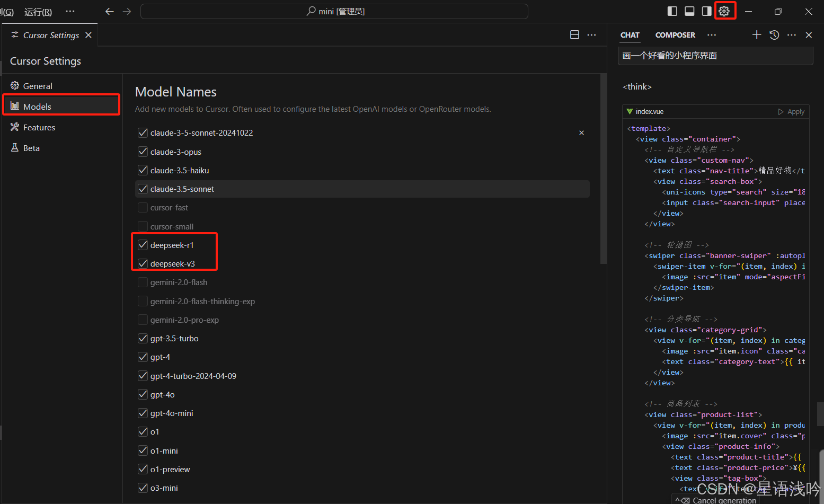Toggle o3-mini checkbox
The image size is (824, 504).
pos(143,488)
